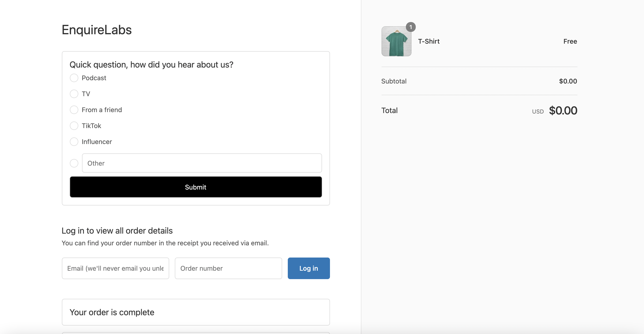Screen dimensions: 644x334
Task: Click the total $0.00 amount
Action: pyautogui.click(x=563, y=110)
